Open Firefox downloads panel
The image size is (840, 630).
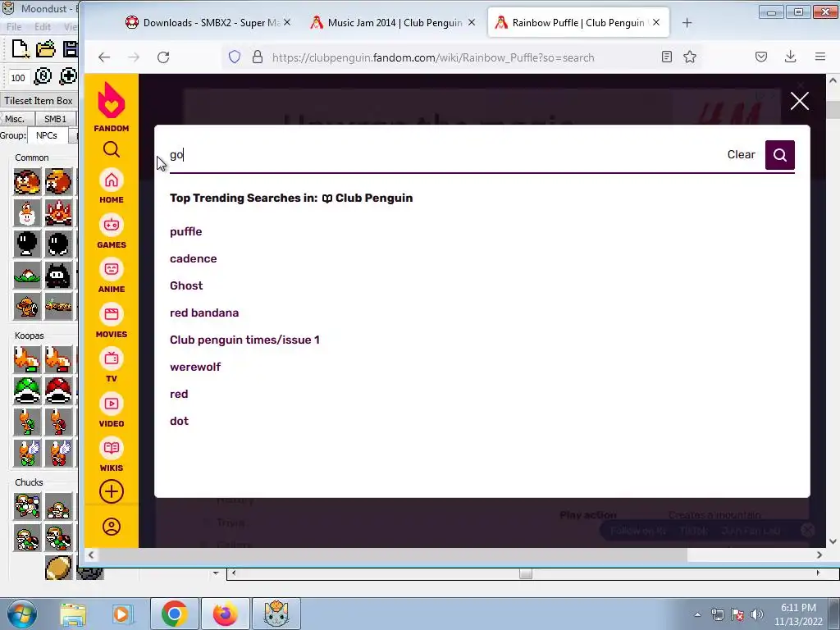[790, 57]
